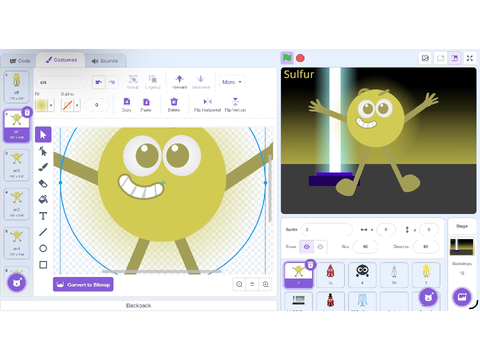Select the Fill bucket tool
This screenshot has height=360, width=480.
[43, 199]
